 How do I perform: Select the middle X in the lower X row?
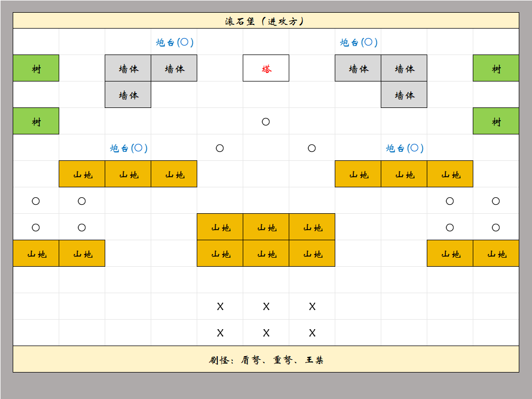pyautogui.click(x=267, y=333)
